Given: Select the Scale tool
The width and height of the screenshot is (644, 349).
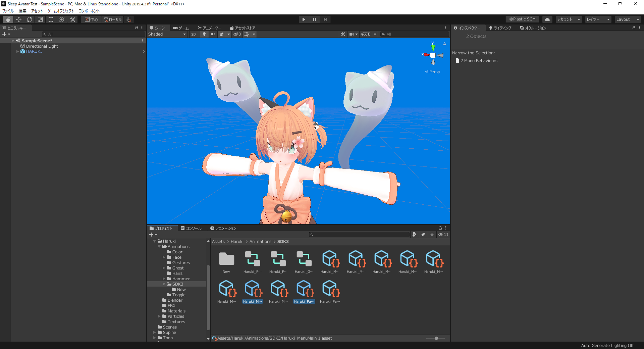Looking at the screenshot, I should pos(40,19).
